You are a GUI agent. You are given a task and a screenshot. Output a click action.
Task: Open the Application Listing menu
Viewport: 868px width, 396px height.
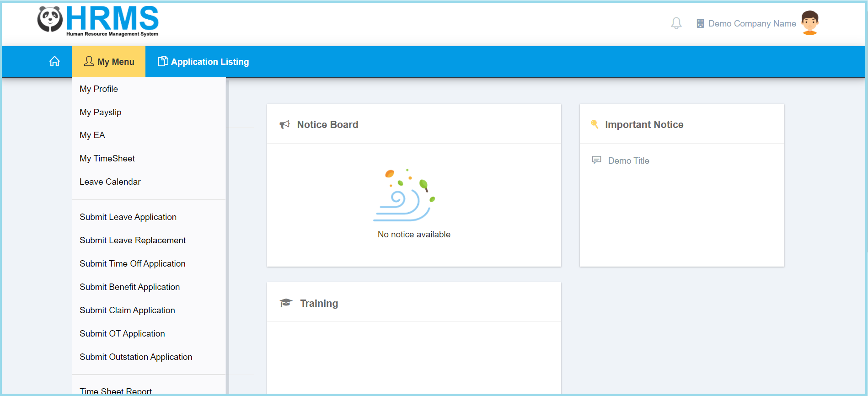204,62
